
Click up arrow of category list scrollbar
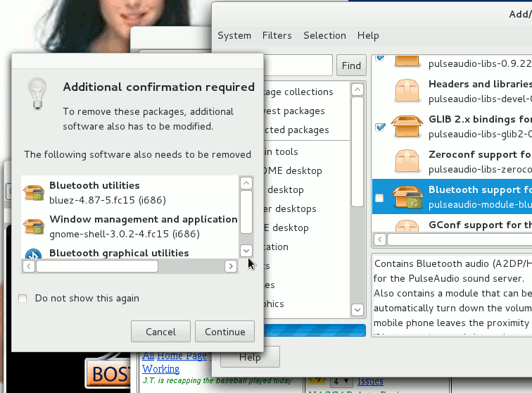coord(357,89)
